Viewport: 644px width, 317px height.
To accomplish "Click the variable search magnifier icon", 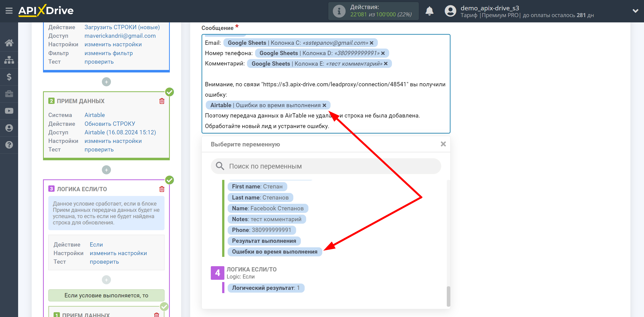I will click(220, 166).
